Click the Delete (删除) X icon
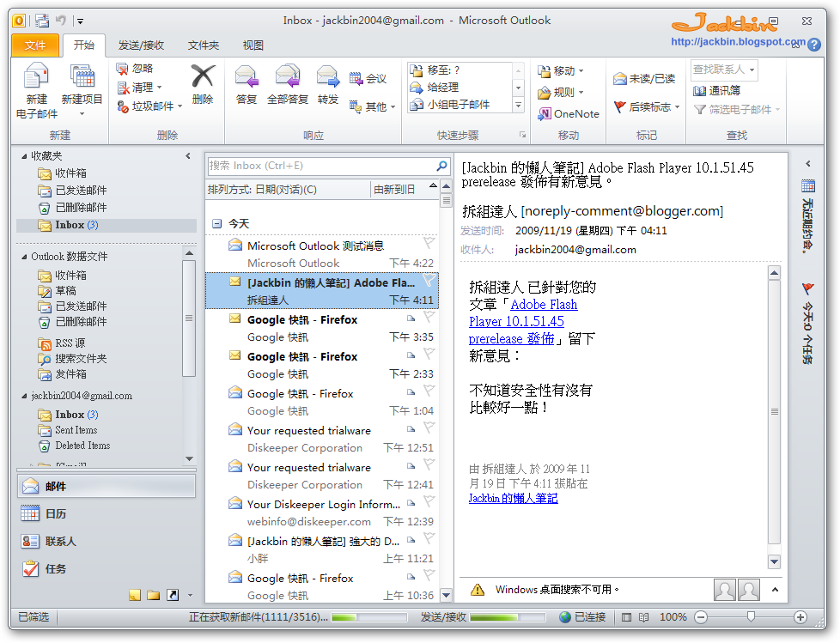This screenshot has width=840, height=643. (203, 76)
